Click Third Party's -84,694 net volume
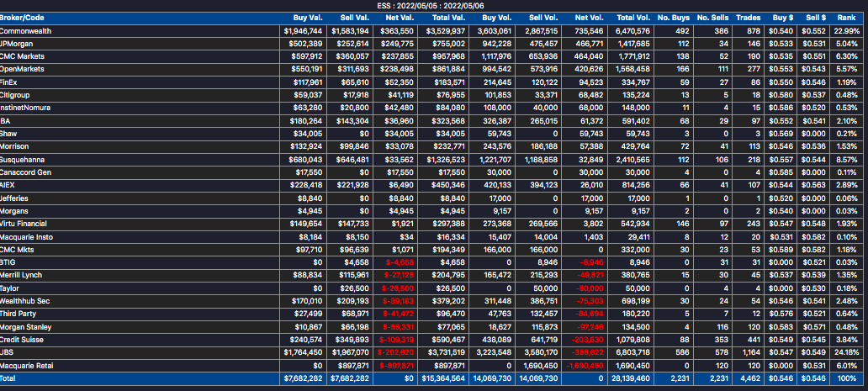This screenshot has width=868, height=391. pyautogui.click(x=589, y=314)
